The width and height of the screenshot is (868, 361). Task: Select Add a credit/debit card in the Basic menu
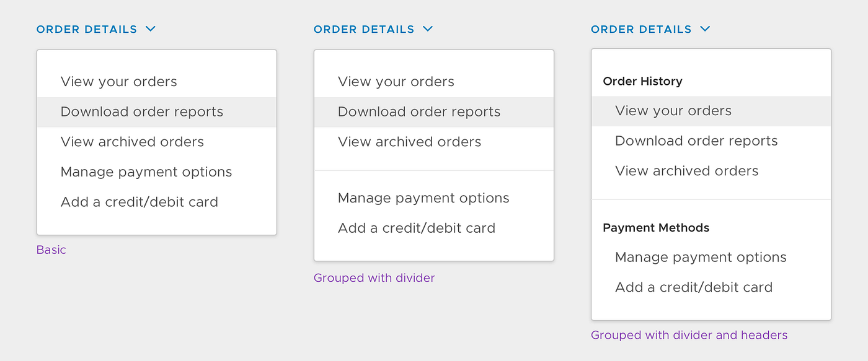139,201
